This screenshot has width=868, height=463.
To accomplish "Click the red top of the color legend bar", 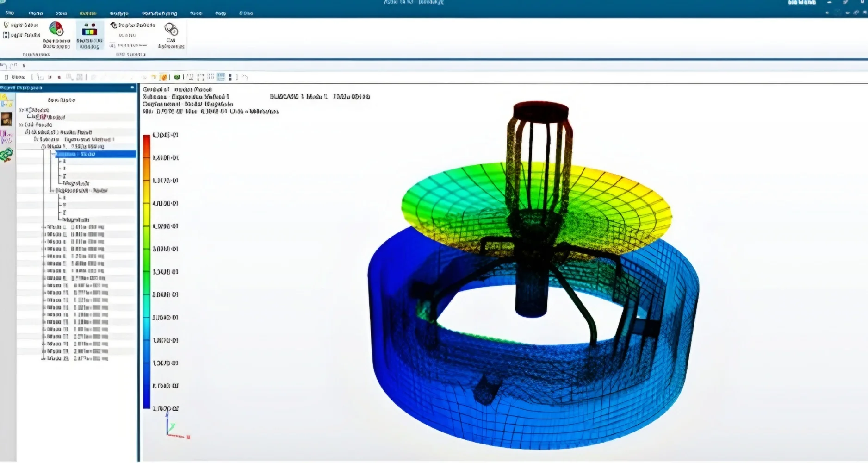I will pos(146,139).
